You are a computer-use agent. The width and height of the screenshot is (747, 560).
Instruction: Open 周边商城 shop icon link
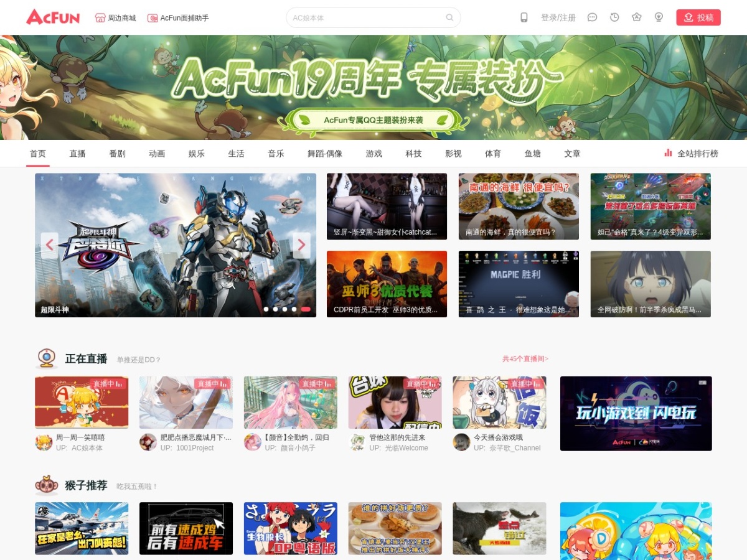115,18
